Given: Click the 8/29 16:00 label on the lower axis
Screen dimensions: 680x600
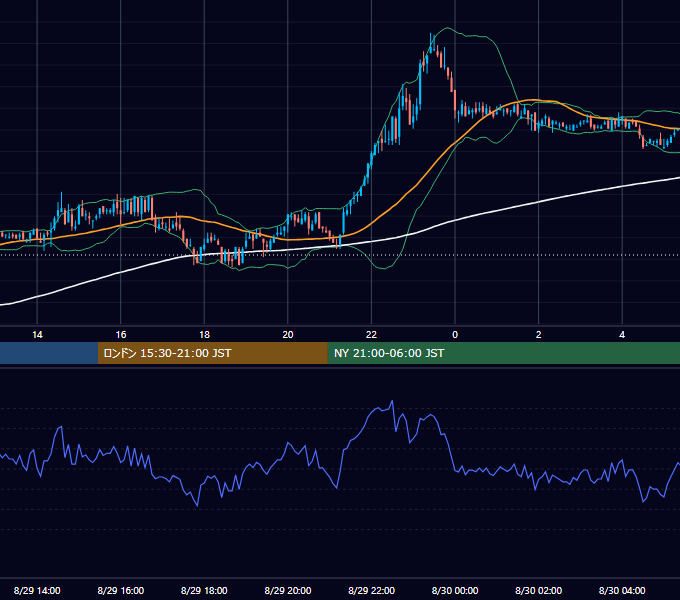Looking at the screenshot, I should (x=121, y=590).
